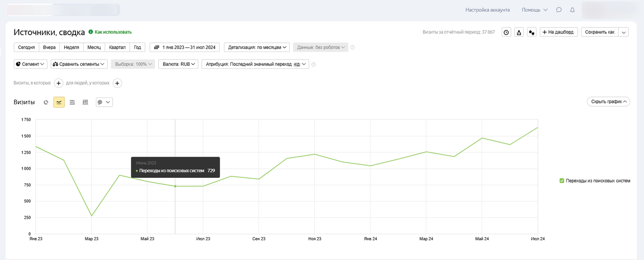Open the chat messages icon

point(559,10)
